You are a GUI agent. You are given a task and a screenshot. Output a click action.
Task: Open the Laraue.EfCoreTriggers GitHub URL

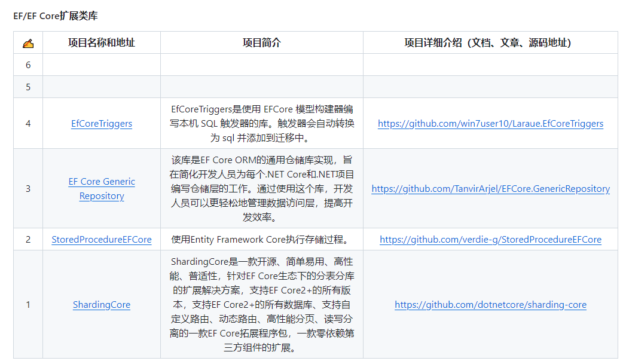pyautogui.click(x=490, y=123)
